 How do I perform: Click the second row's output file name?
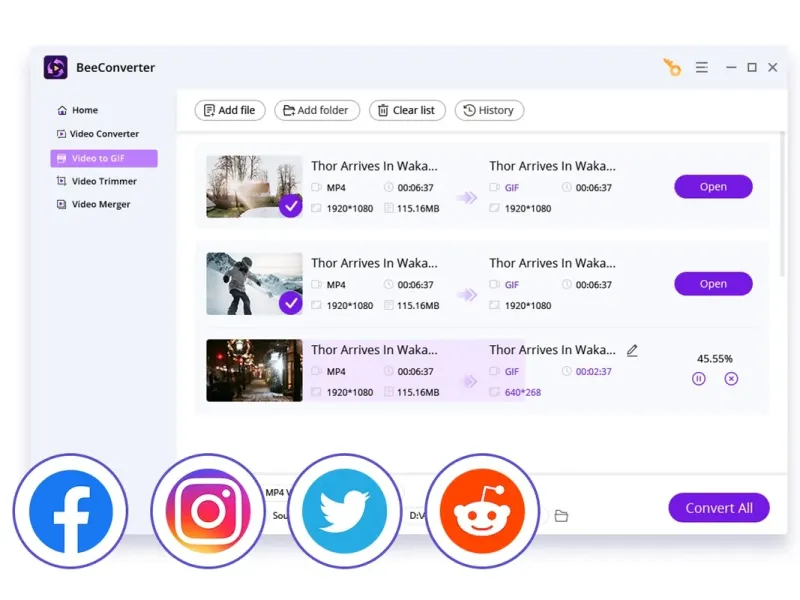click(x=553, y=263)
